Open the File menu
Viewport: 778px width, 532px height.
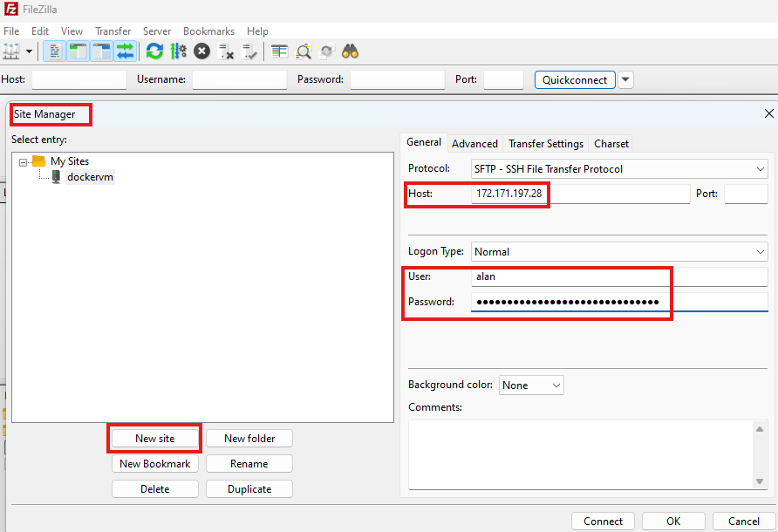pyautogui.click(x=11, y=31)
